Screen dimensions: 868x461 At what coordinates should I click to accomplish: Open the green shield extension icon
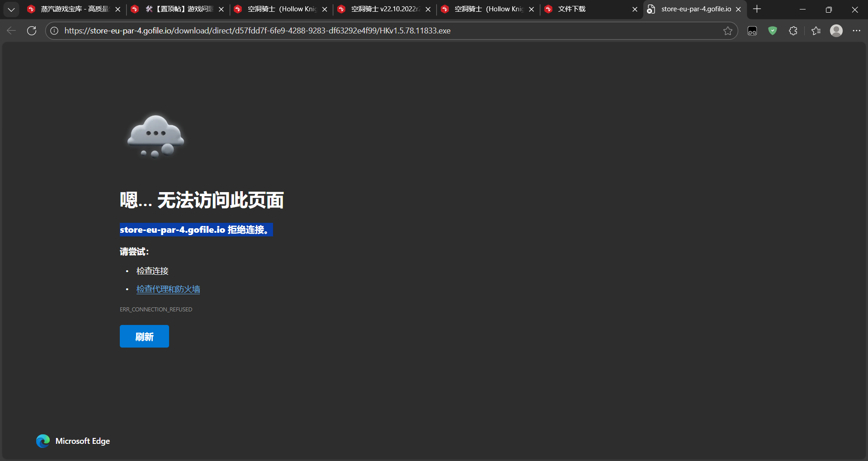point(772,31)
